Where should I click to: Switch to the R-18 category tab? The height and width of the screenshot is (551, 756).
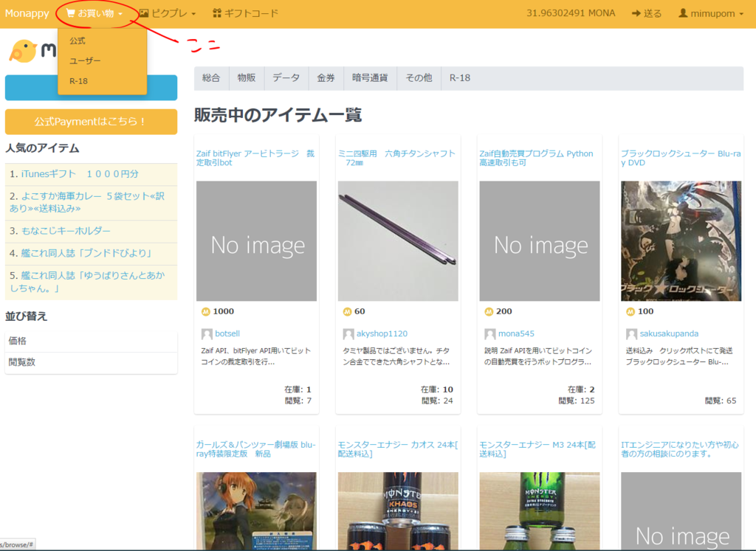(460, 78)
